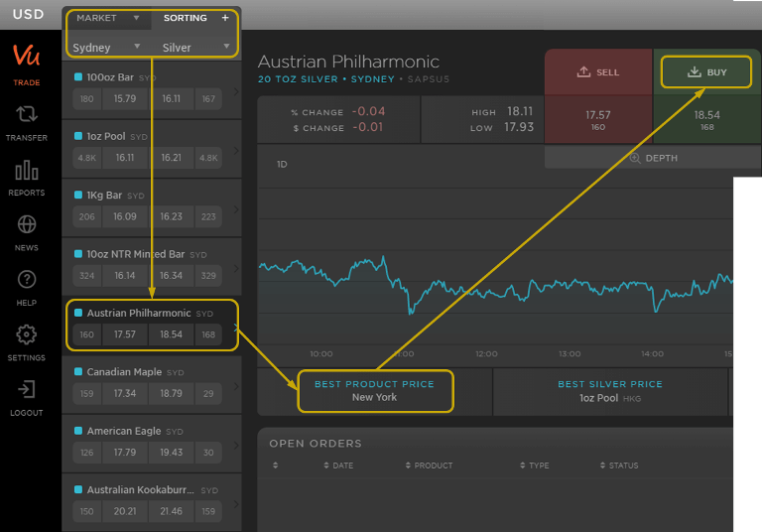Click the DEPTH button
The image size is (762, 532).
point(653,158)
